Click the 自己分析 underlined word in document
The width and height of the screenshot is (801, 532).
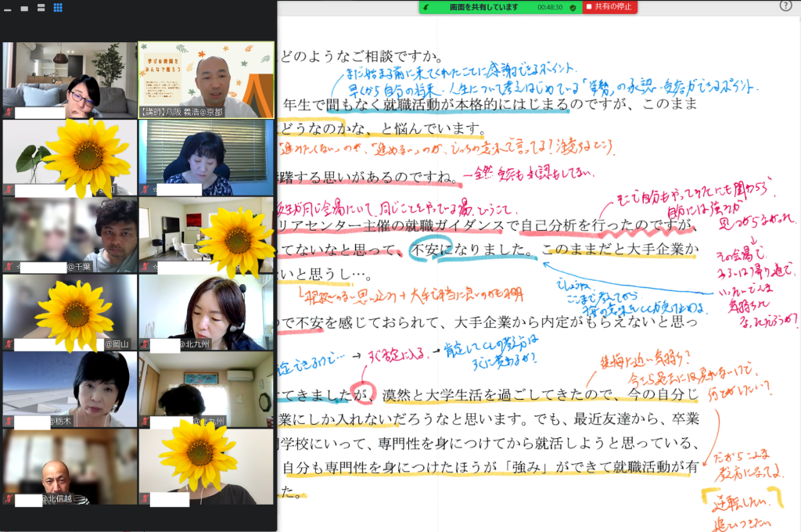point(551,226)
